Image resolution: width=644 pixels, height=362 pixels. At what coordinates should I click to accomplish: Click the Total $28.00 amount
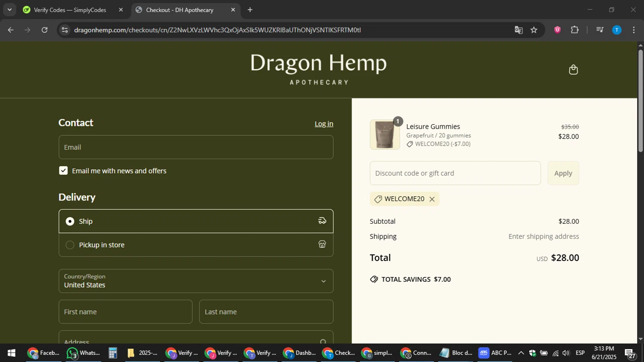(x=565, y=258)
